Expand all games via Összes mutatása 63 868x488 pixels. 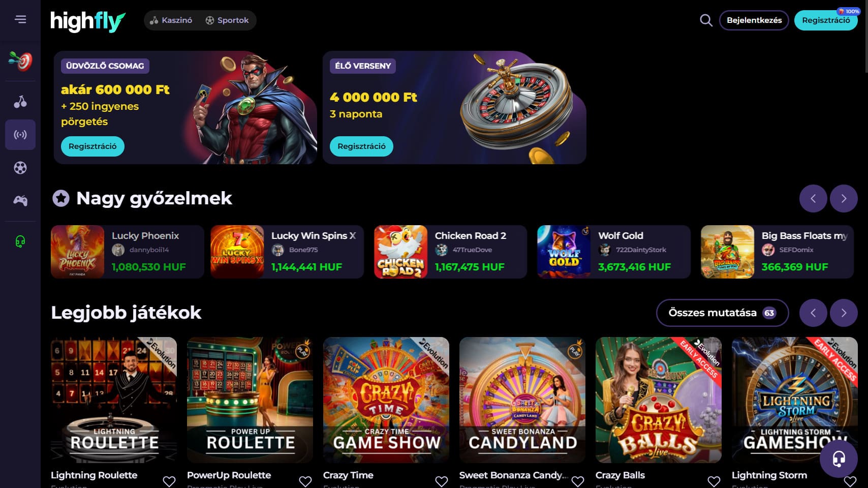pos(722,313)
